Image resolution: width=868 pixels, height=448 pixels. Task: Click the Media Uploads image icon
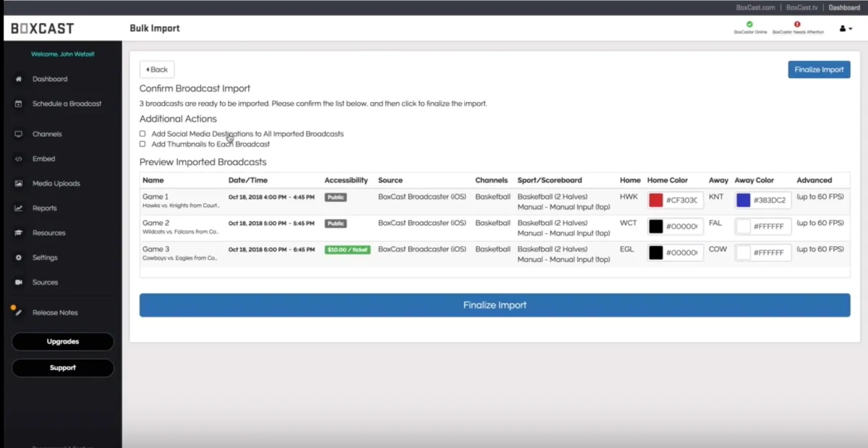(x=18, y=183)
